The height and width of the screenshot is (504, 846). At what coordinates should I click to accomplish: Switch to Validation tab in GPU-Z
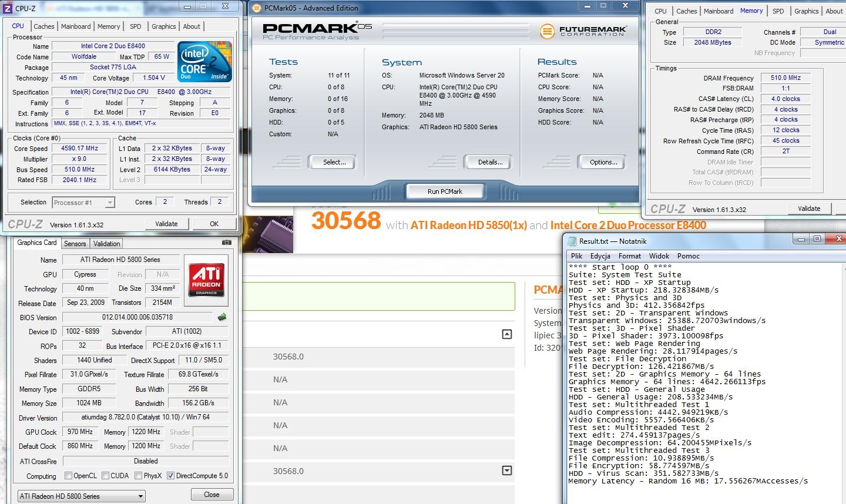click(106, 244)
